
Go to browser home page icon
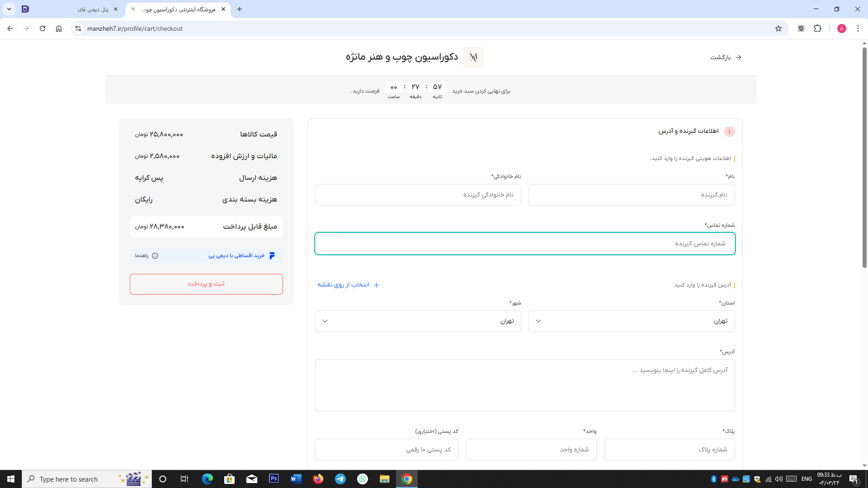[x=59, y=28]
